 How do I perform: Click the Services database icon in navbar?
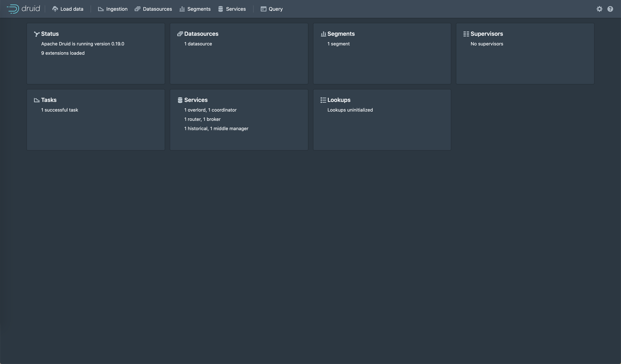tap(221, 9)
